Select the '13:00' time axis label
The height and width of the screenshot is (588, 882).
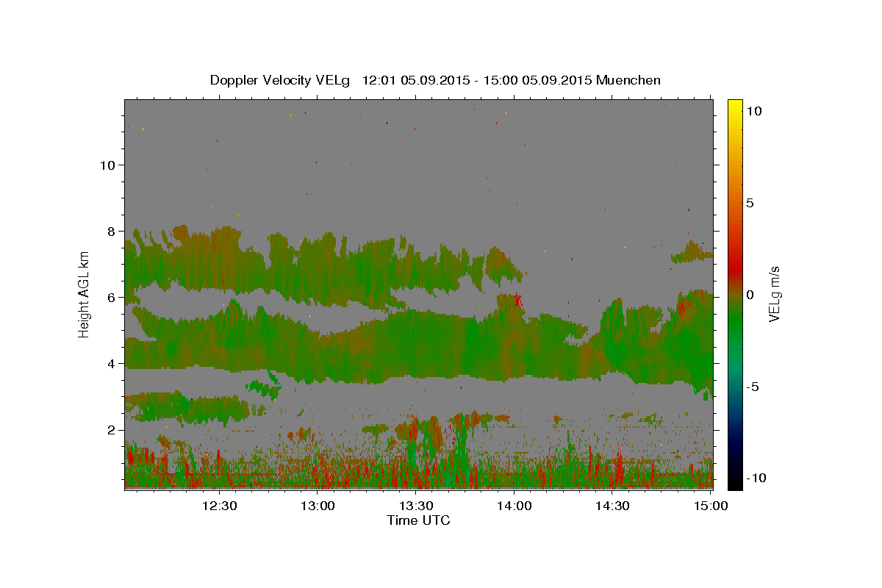point(318,506)
